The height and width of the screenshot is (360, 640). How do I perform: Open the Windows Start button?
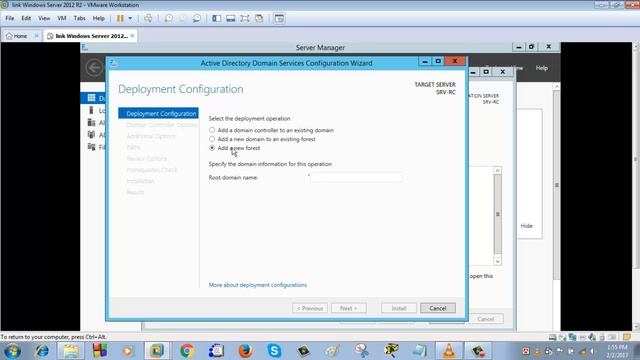(12, 351)
